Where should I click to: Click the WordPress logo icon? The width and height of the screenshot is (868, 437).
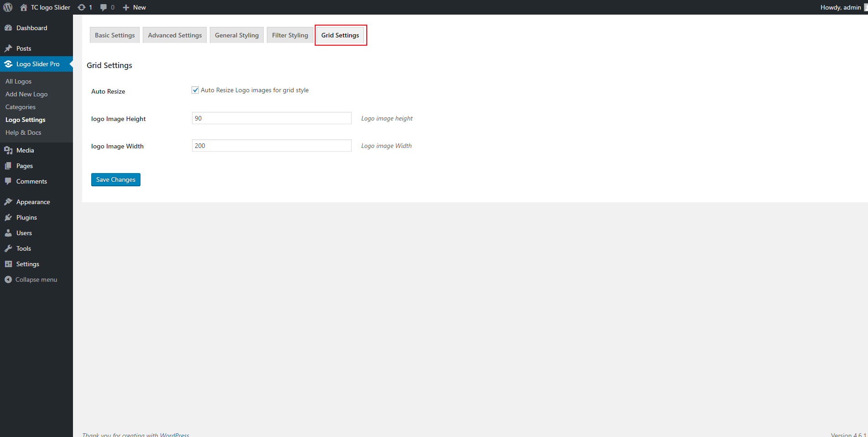[x=8, y=7]
